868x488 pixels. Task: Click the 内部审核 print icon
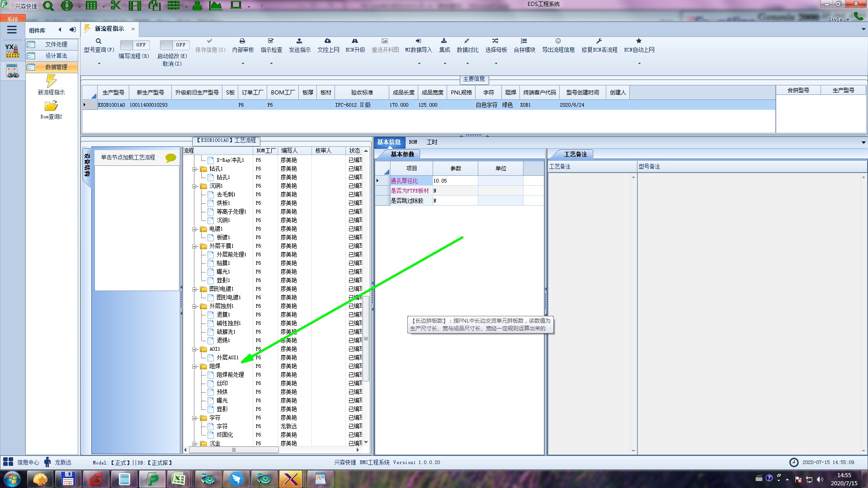(242, 41)
